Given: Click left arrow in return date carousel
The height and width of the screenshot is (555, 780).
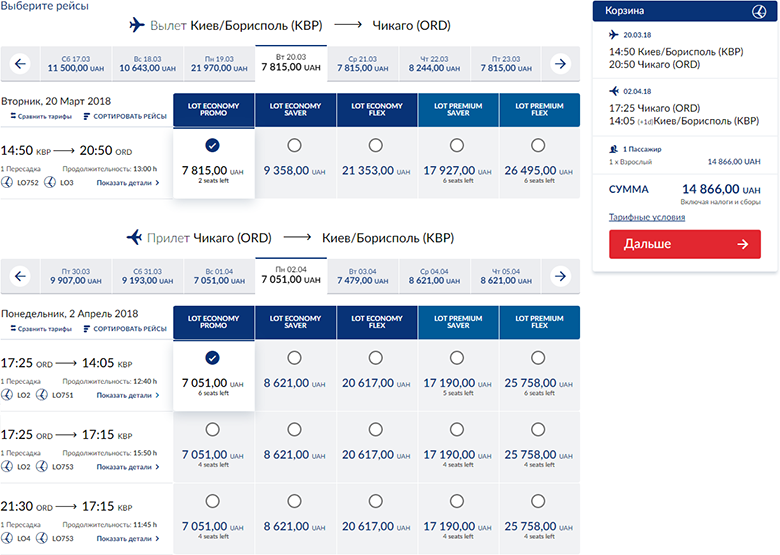Looking at the screenshot, I should (19, 275).
